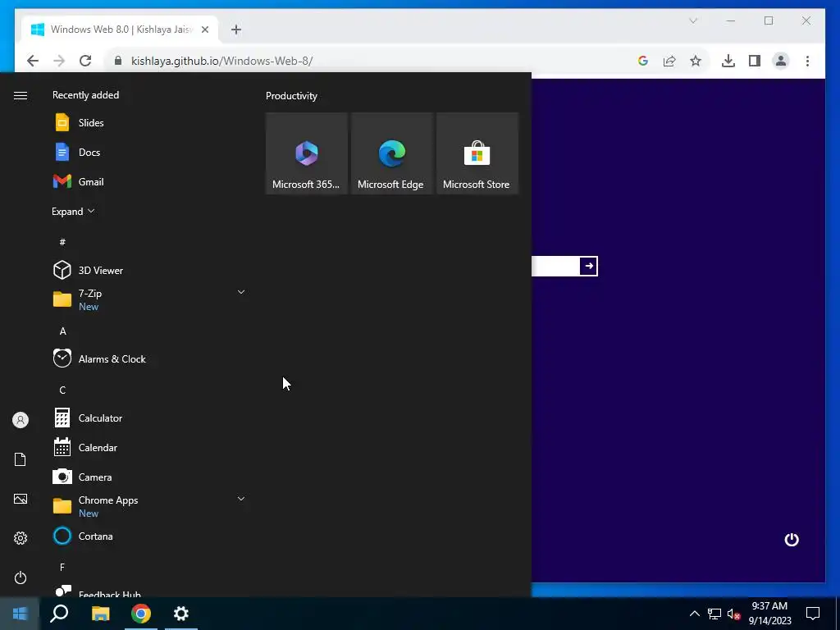Click the Power icon in Start sidebar
The height and width of the screenshot is (630, 840).
21,577
